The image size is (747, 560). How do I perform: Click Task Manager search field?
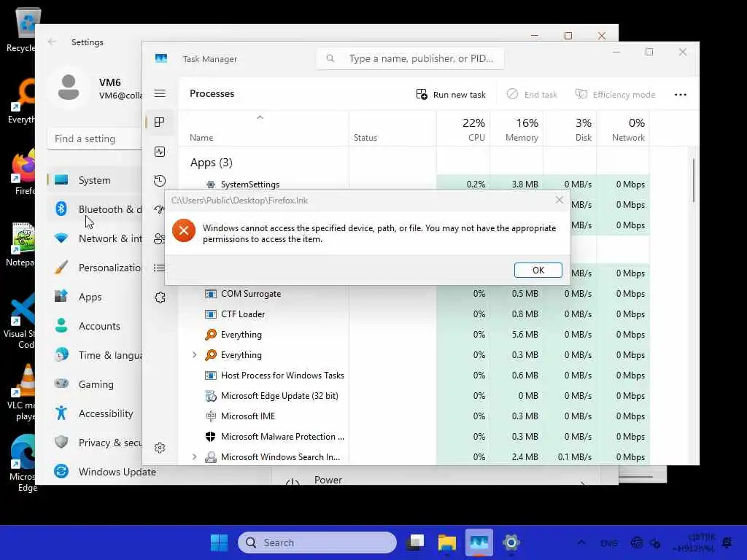410,58
